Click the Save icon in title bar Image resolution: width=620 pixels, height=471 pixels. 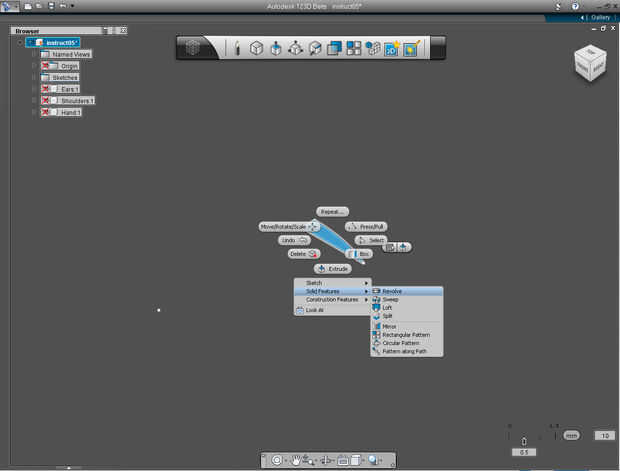51,6
